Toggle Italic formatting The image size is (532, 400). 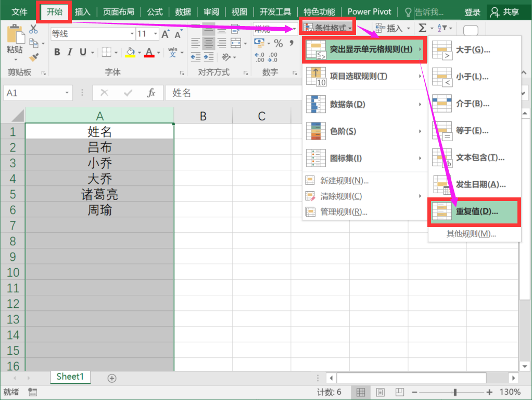click(x=70, y=52)
